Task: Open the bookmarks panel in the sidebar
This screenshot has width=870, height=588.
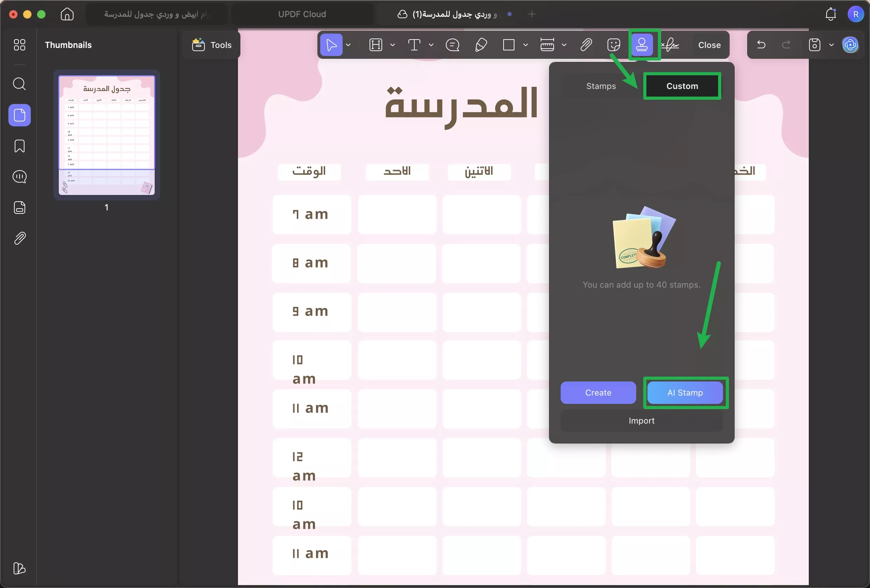Action: (x=19, y=146)
